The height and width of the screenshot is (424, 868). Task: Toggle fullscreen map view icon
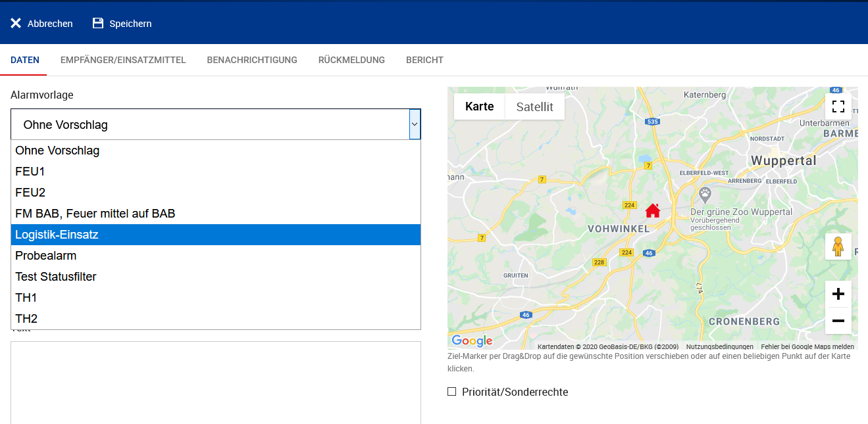coord(838,106)
